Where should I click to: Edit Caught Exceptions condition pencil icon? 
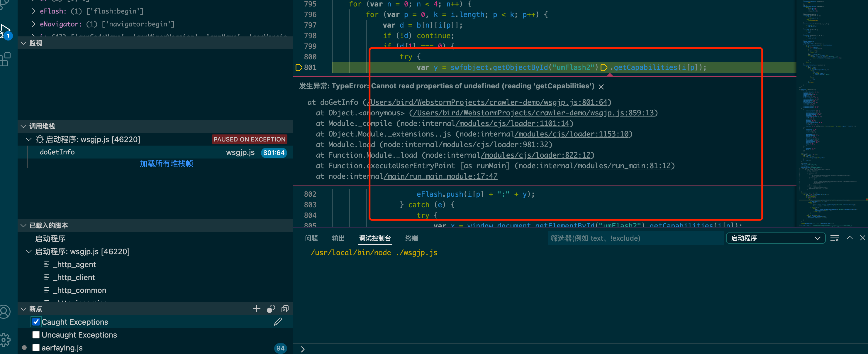(278, 322)
